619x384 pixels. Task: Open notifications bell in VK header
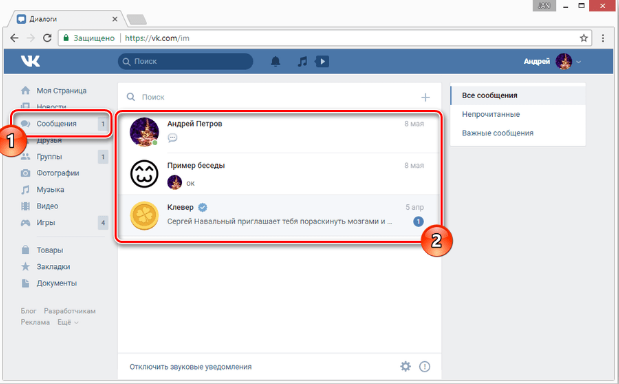click(x=275, y=61)
